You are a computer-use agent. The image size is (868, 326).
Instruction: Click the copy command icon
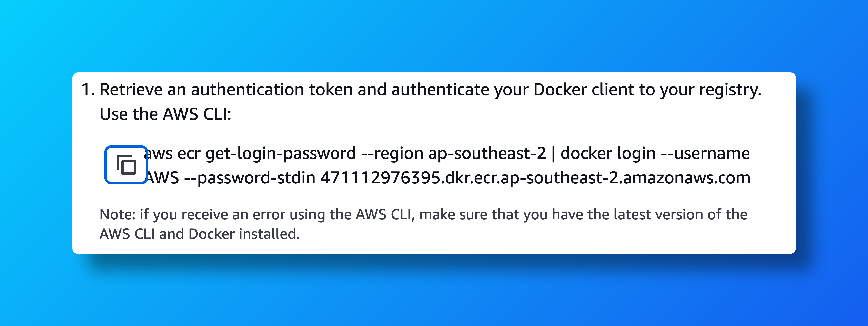click(126, 165)
